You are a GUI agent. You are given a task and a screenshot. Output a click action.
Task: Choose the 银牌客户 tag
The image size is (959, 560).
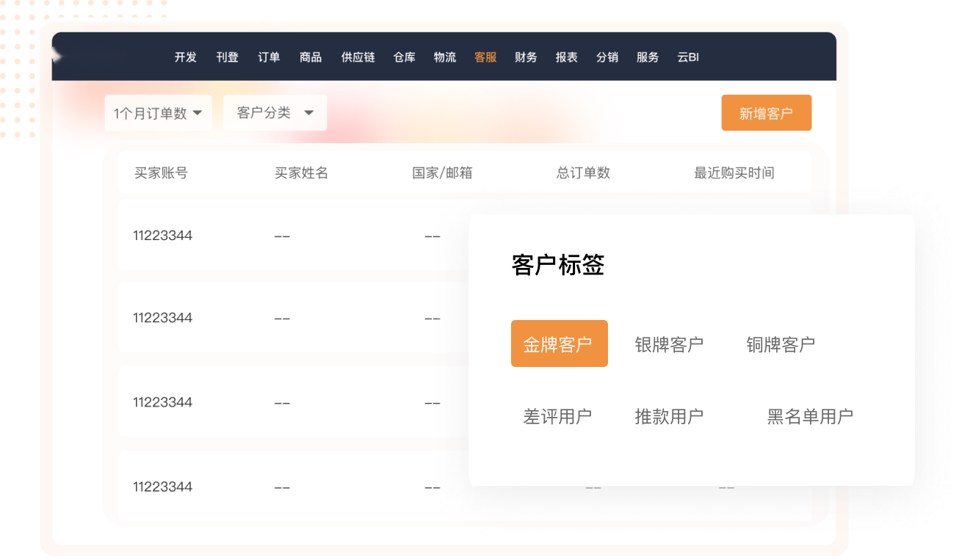668,344
